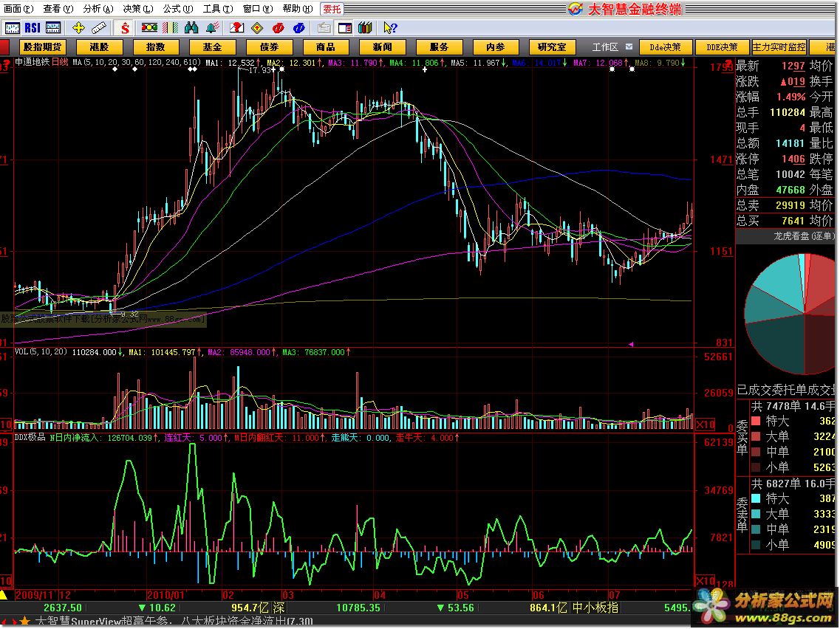Click the 申通地铁 stock name label
This screenshot has height=629, width=840.
click(x=33, y=62)
